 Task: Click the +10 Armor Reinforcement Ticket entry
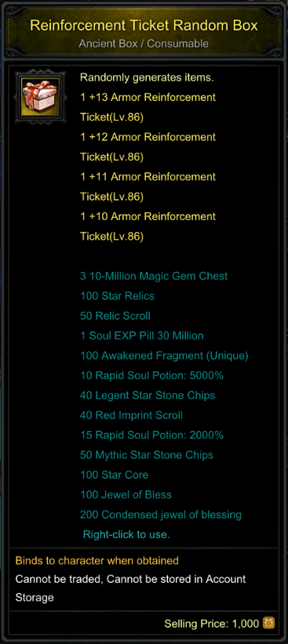point(148,226)
